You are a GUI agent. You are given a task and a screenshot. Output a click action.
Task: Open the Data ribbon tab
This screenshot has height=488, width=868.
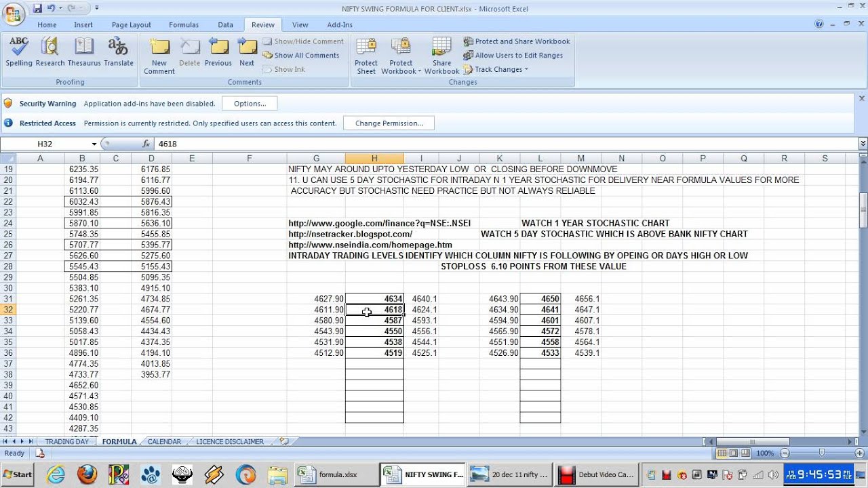coord(225,25)
